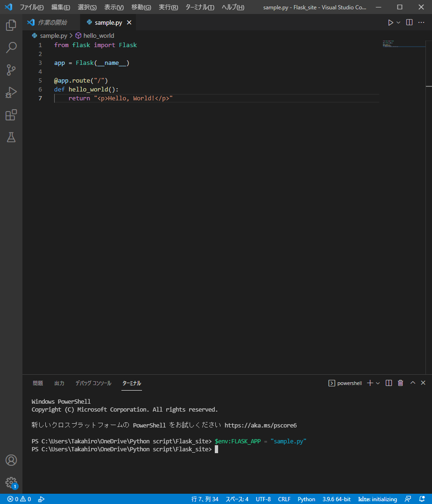This screenshot has width=432, height=504.
Task: Select the Search icon in activity bar
Action: 11,48
